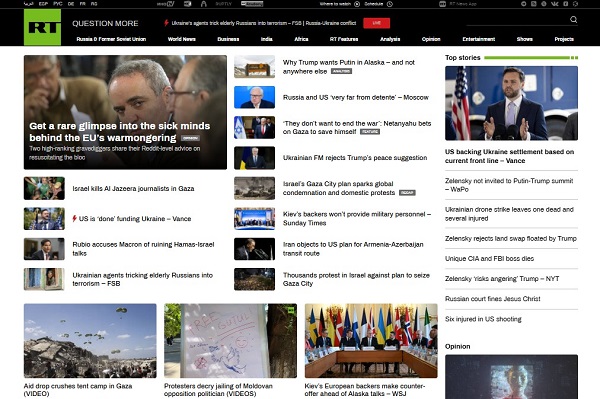The width and height of the screenshot is (600, 399).
Task: Click the RT News App icon
Action: tap(442, 4)
